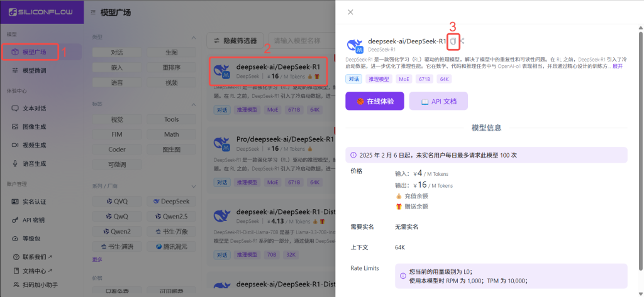Open the 联系我们 external link
The height and width of the screenshot is (297, 644).
tap(33, 257)
